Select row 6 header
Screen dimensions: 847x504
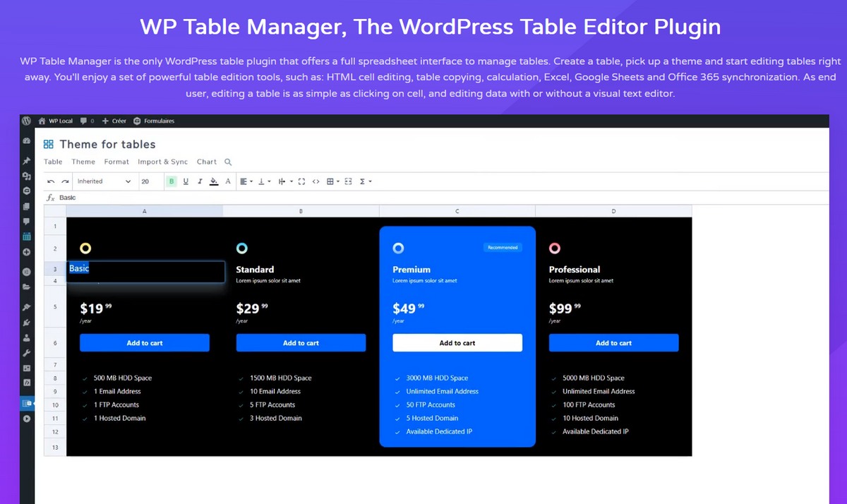pyautogui.click(x=55, y=343)
